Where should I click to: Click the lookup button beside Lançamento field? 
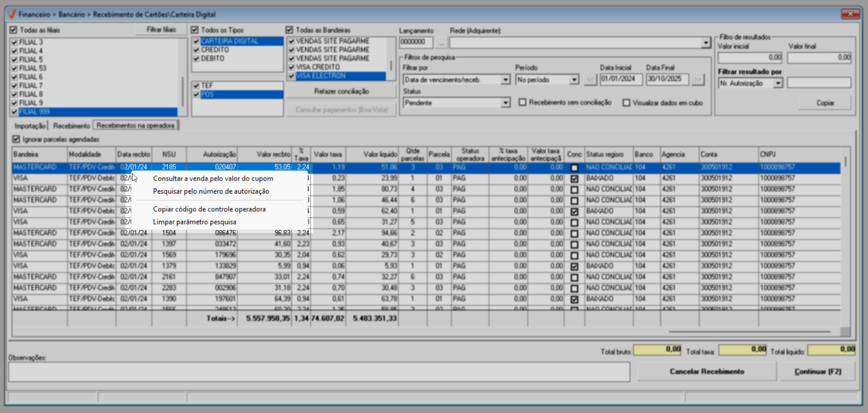[x=441, y=43]
